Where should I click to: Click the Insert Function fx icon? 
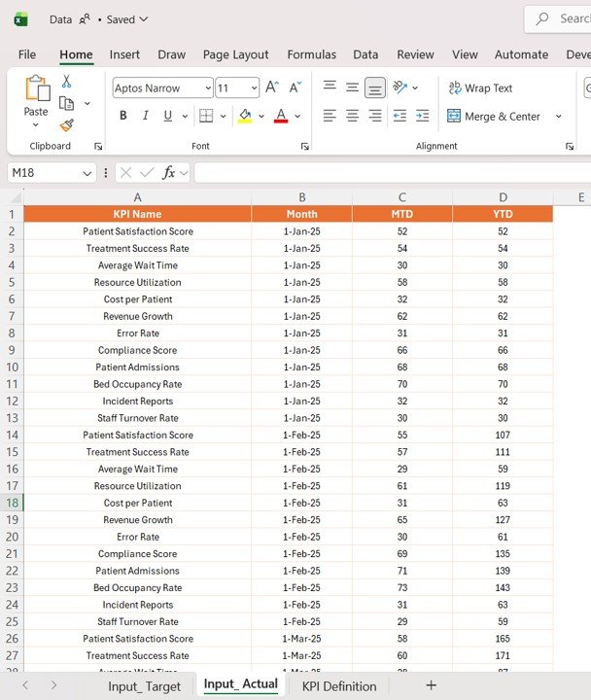[169, 173]
